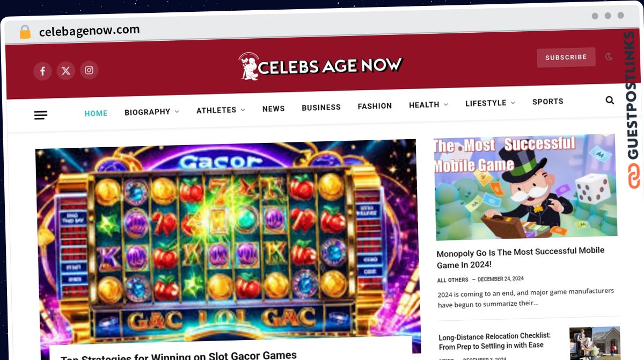Click the celebagenow.com address field

90,31
